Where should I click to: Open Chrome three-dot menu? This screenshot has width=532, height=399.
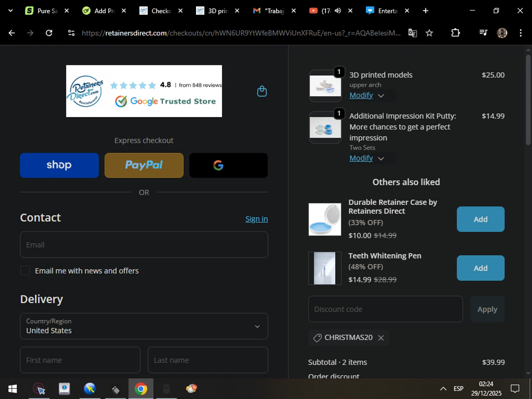pos(521,33)
